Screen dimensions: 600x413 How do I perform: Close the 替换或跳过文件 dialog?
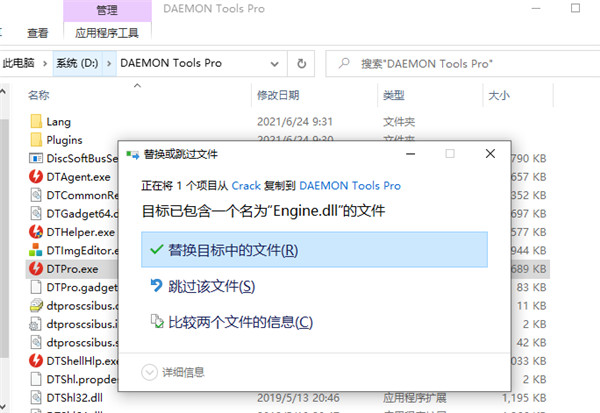pos(490,154)
